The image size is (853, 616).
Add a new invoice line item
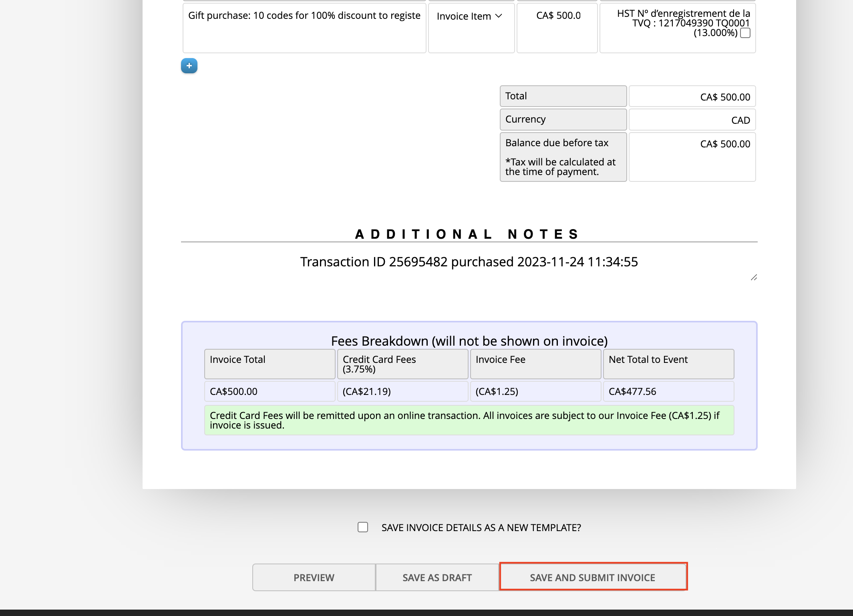189,66
